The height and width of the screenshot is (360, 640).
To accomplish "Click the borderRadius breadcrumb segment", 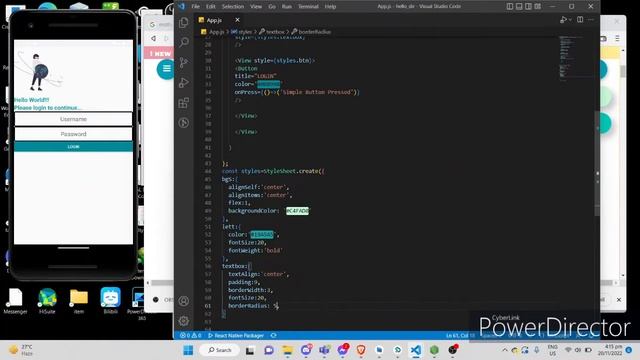I will click(311, 31).
